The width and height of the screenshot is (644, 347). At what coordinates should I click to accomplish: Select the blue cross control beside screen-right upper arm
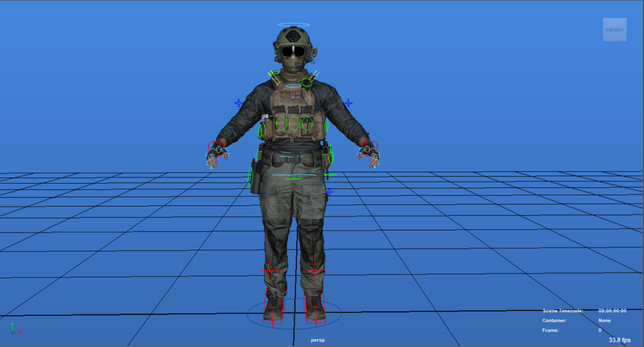(349, 103)
